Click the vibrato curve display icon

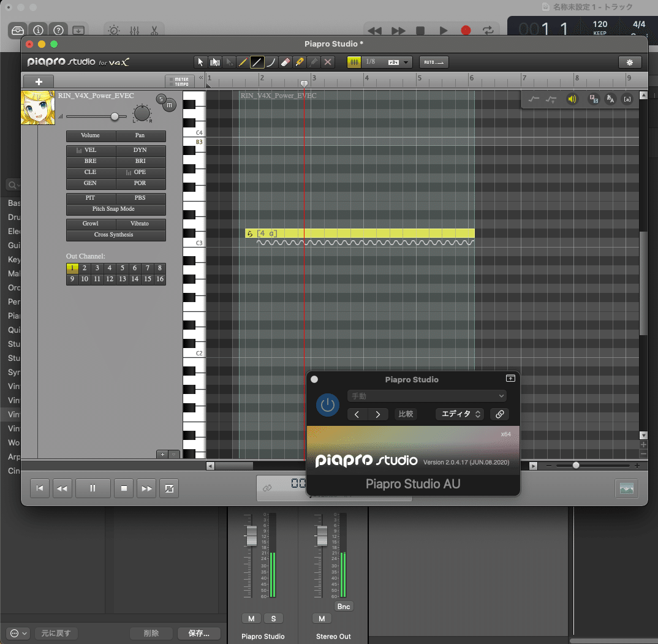551,99
